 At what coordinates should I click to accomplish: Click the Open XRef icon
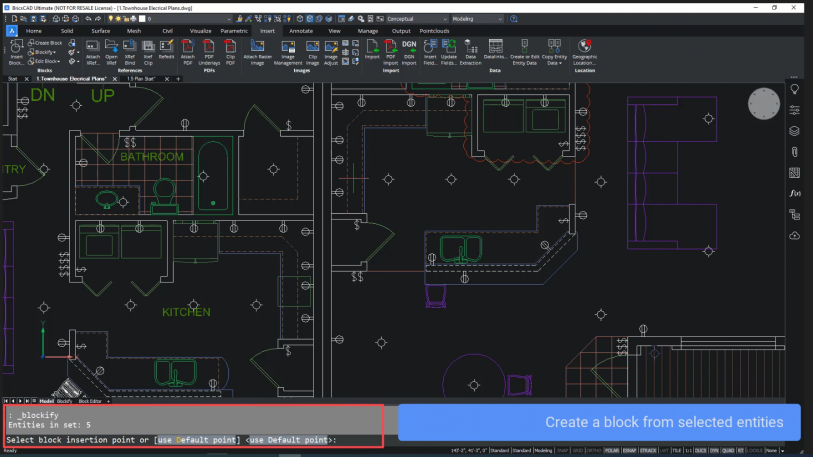coord(111,52)
